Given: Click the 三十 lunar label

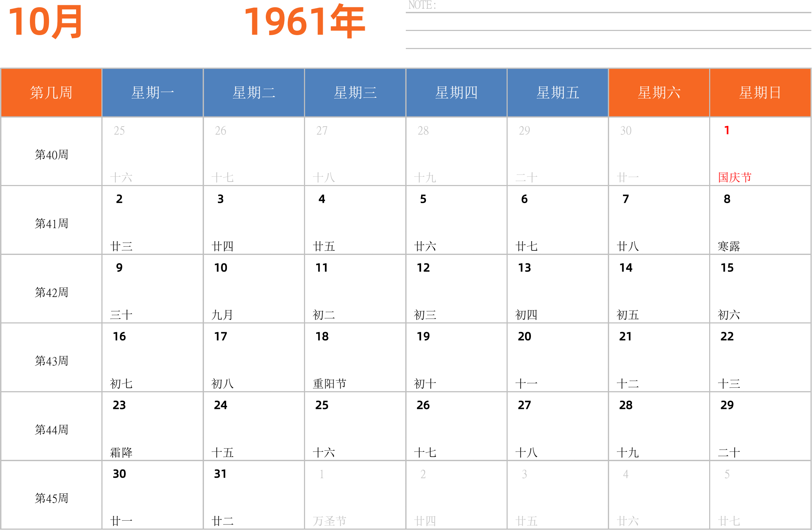Looking at the screenshot, I should 121,315.
